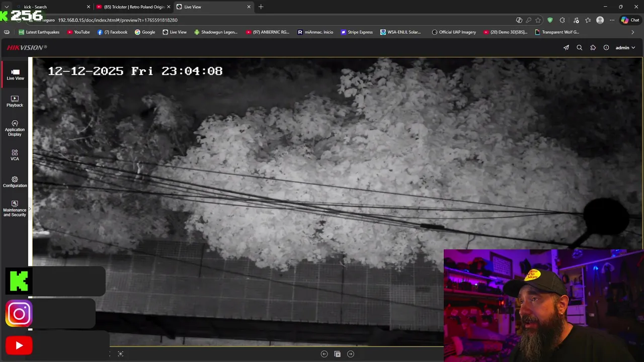Image resolution: width=644 pixels, height=362 pixels.
Task: Click the YouTube logo overlay icon
Action: pos(19,345)
